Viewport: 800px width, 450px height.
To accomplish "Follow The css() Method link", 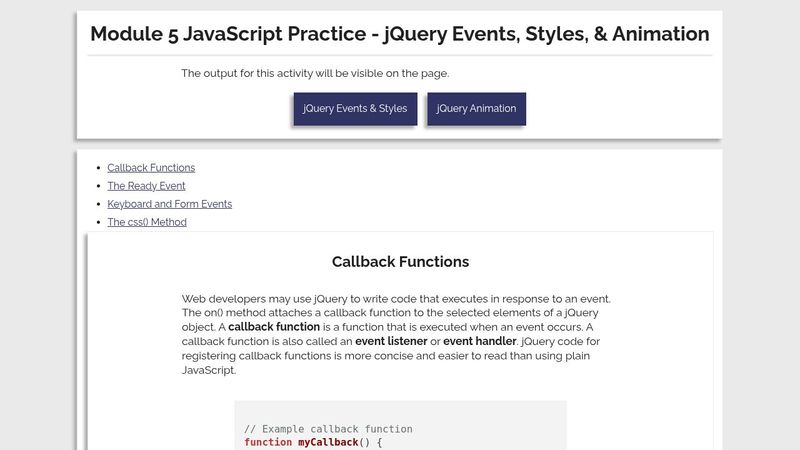I will pos(147,222).
